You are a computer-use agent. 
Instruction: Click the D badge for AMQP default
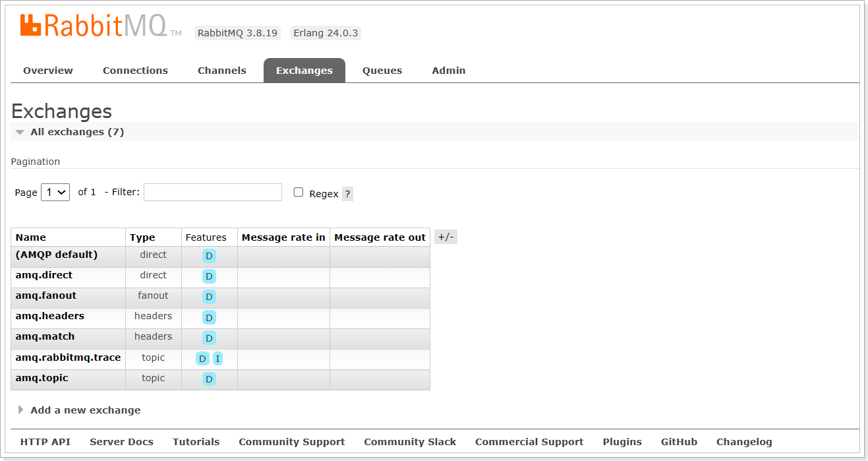point(209,256)
